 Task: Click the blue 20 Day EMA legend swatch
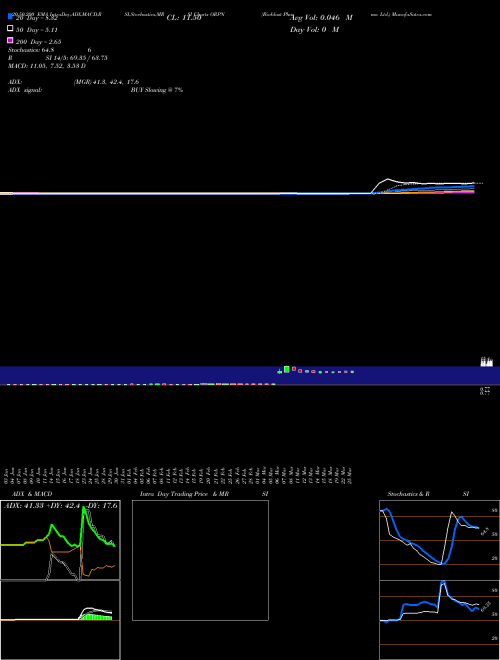tap(10, 17)
